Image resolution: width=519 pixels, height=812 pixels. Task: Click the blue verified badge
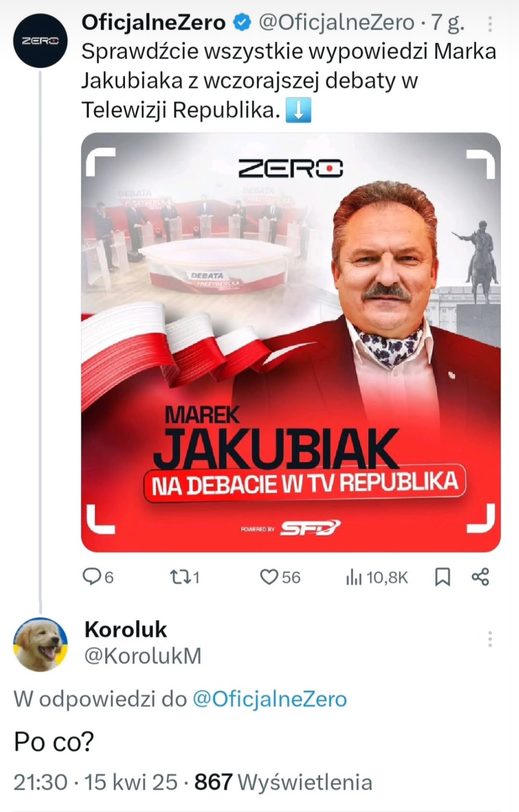click(242, 23)
